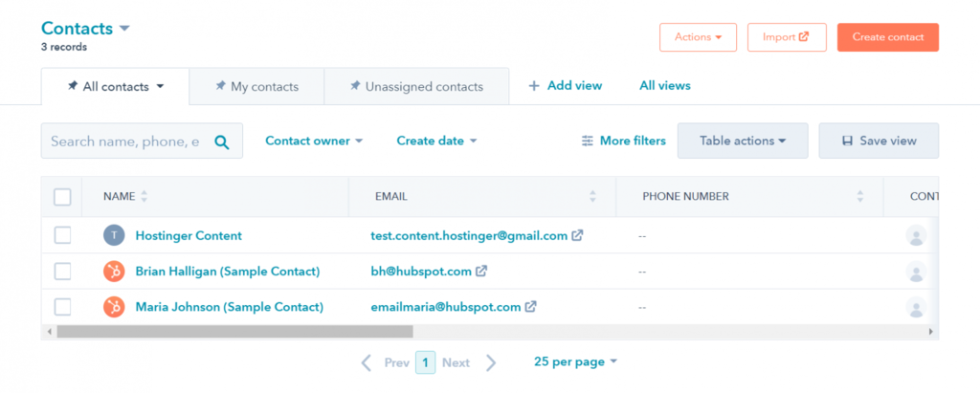Screen dimensions: 980x393
Task: Switch to All contacts tab
Action: pyautogui.click(x=115, y=87)
